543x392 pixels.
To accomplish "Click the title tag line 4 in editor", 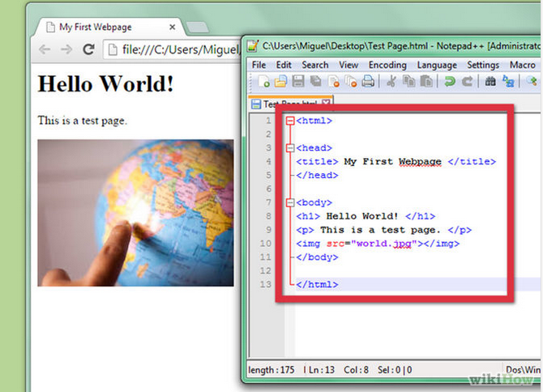I will tap(396, 161).
